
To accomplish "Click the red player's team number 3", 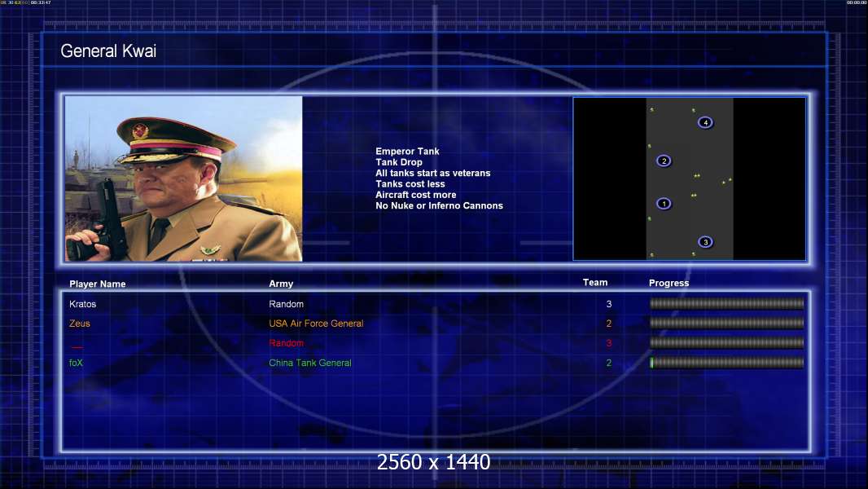I will coord(609,343).
